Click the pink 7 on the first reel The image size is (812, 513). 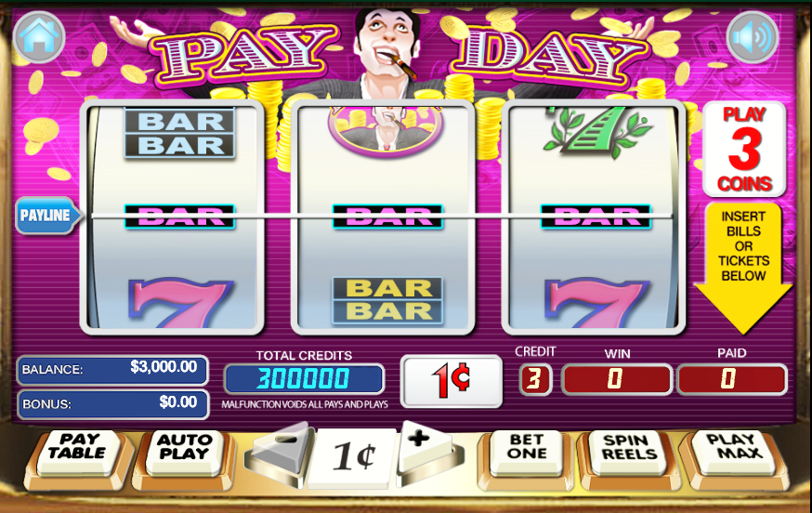[181, 303]
